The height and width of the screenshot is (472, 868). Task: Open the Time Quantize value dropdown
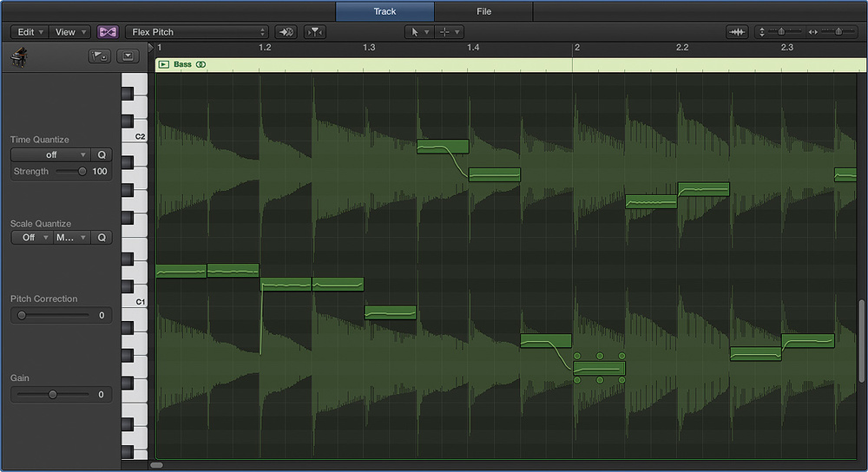click(50, 155)
